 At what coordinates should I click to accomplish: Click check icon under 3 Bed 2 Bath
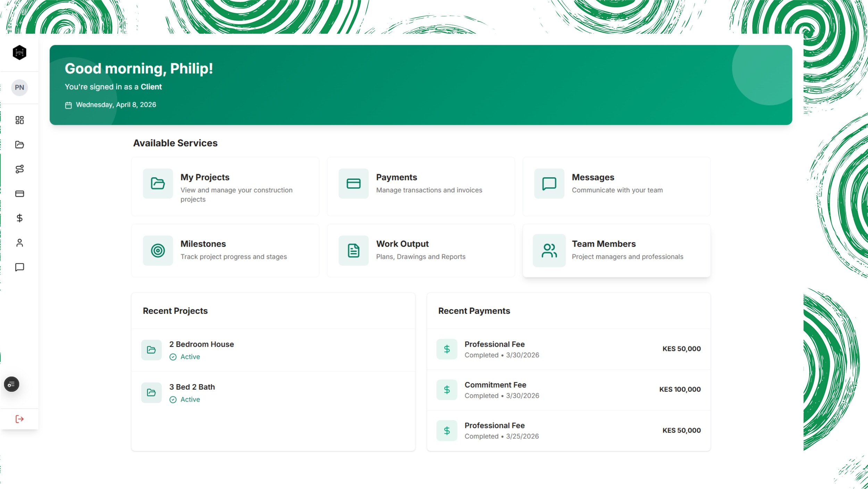pyautogui.click(x=173, y=400)
